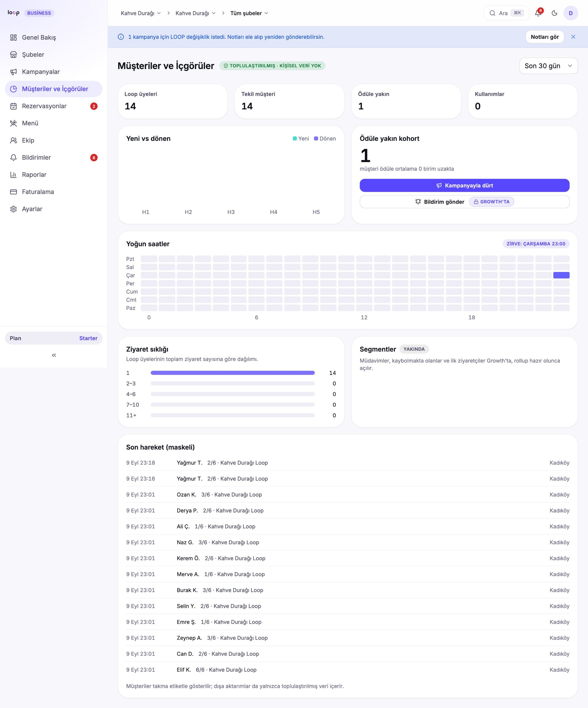Viewport: 588px width, 708px height.
Task: Open notifications bell in top bar
Action: (538, 13)
